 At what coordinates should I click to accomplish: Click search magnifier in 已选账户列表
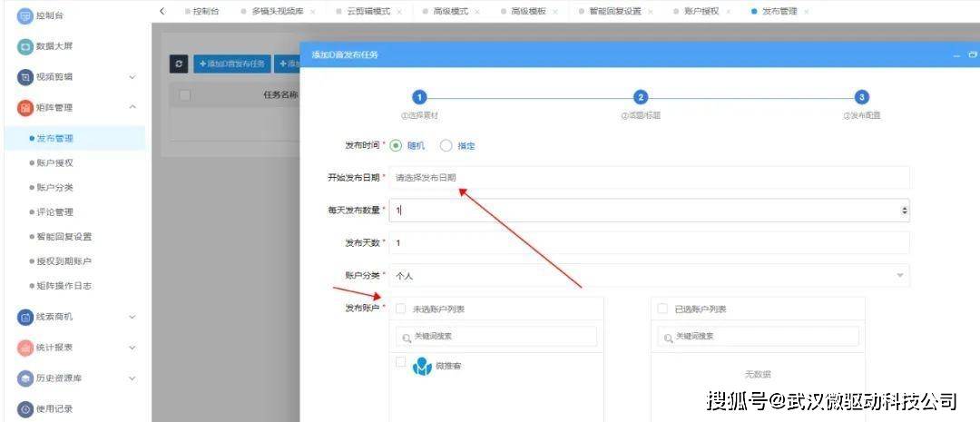coord(668,338)
